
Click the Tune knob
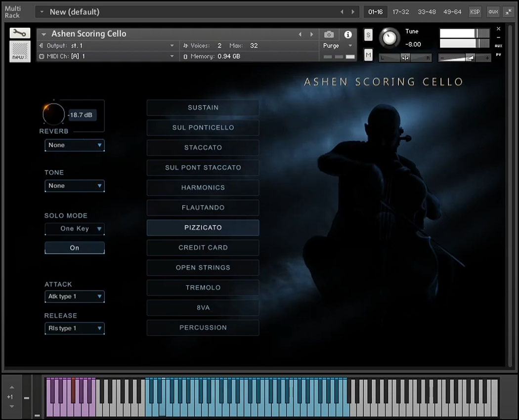[x=389, y=38]
